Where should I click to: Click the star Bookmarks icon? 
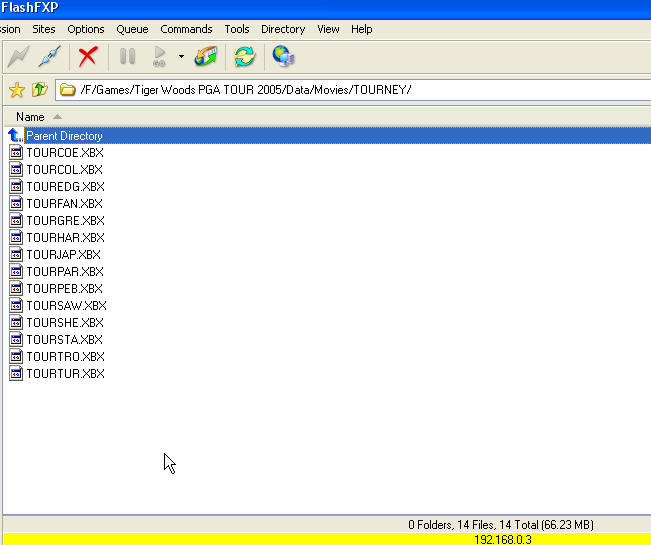coord(17,90)
